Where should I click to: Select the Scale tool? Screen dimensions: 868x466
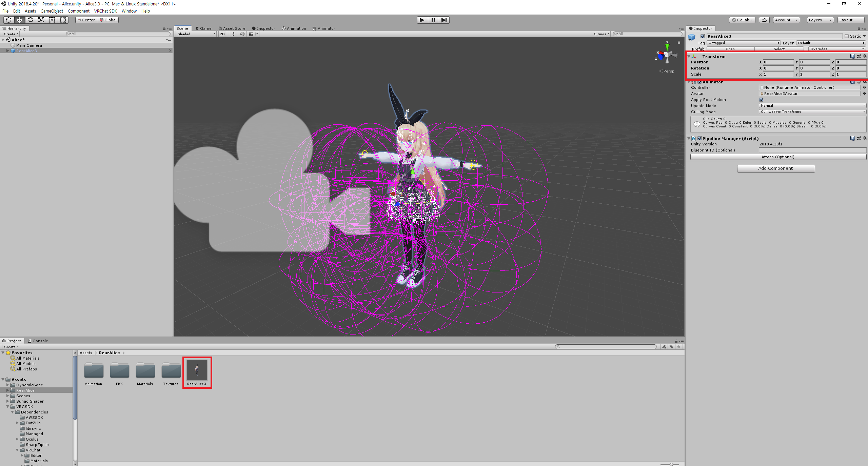tap(41, 20)
